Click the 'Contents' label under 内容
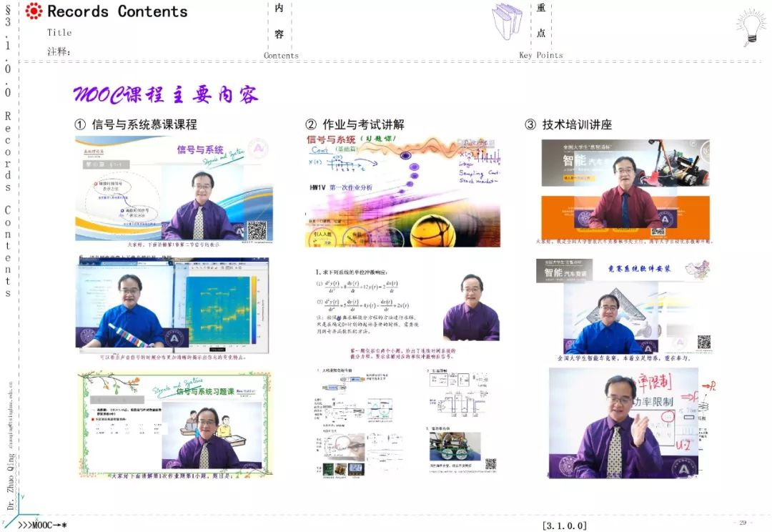 point(281,56)
